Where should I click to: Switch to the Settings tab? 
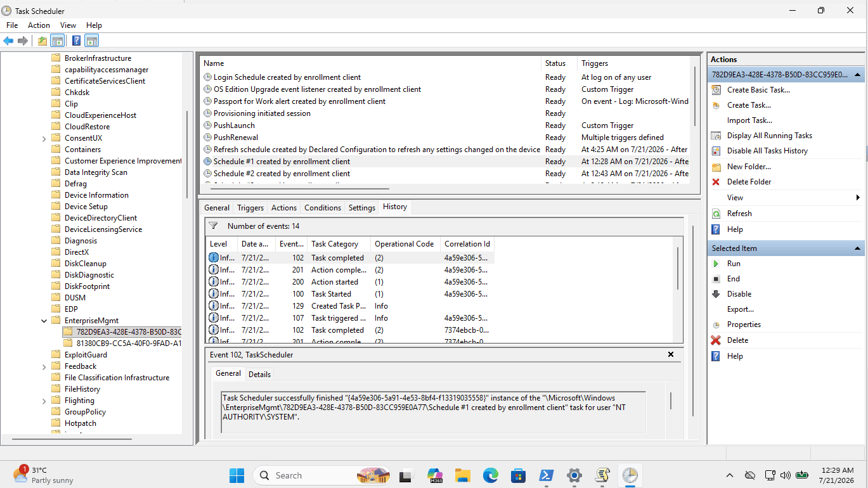tap(362, 208)
